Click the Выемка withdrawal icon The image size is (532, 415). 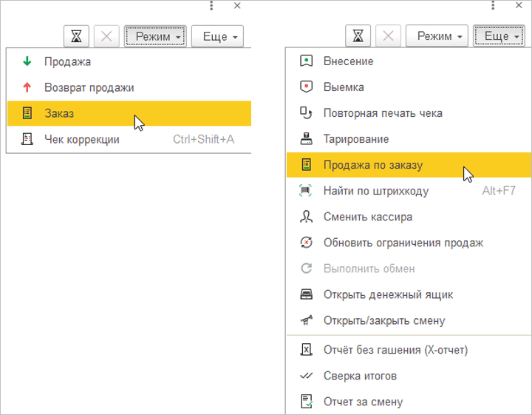point(306,87)
